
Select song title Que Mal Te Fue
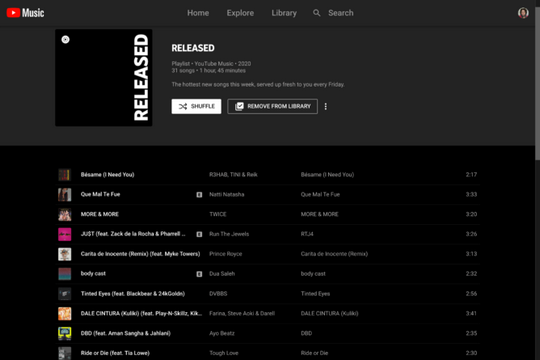click(100, 194)
